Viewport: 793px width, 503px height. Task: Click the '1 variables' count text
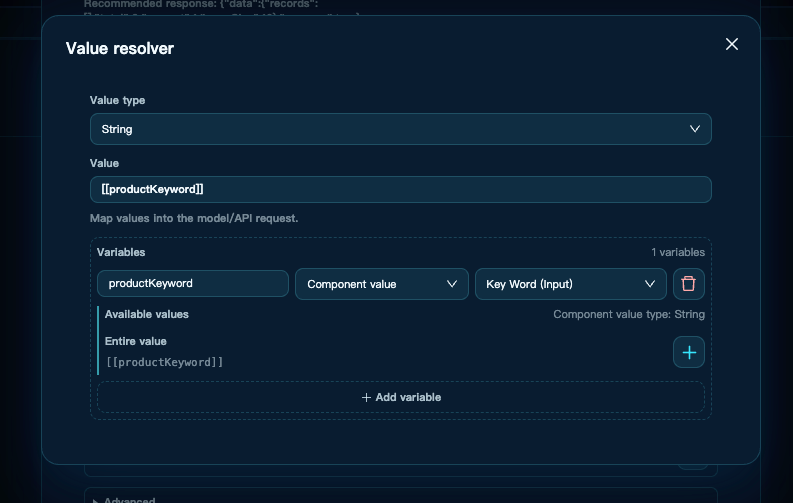point(678,252)
